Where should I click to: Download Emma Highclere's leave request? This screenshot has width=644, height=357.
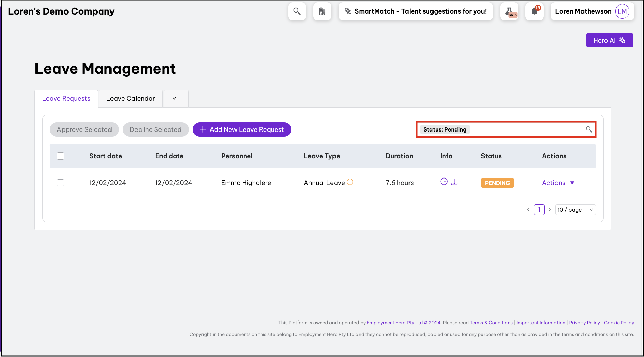click(454, 182)
